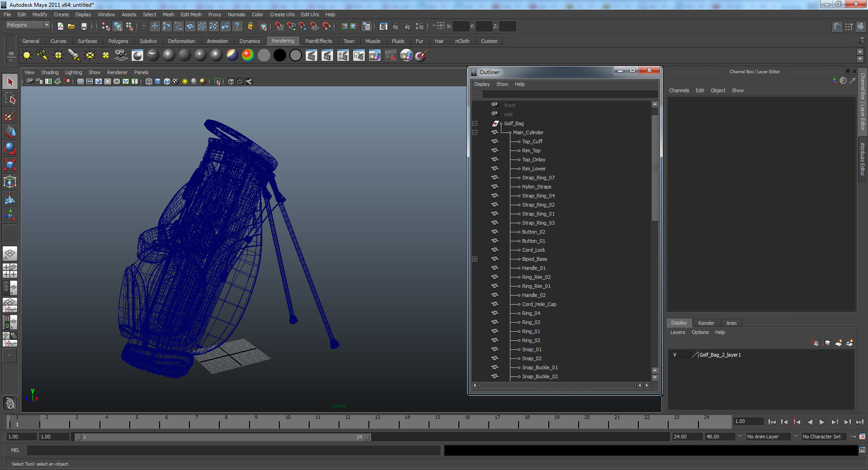Switch to the Polygons shelf tab
Screen dimensions: 868x470
118,41
